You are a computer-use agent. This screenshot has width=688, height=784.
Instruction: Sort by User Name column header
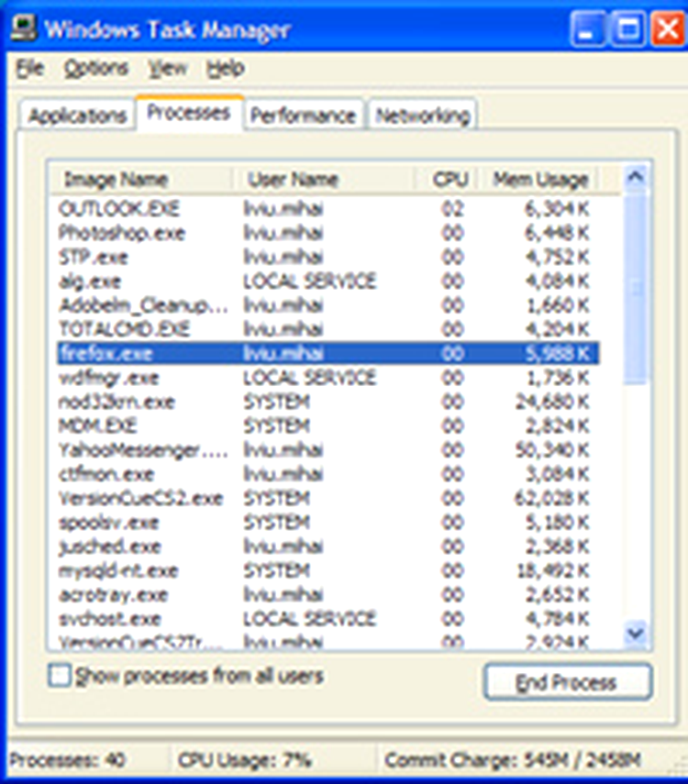[x=324, y=179]
